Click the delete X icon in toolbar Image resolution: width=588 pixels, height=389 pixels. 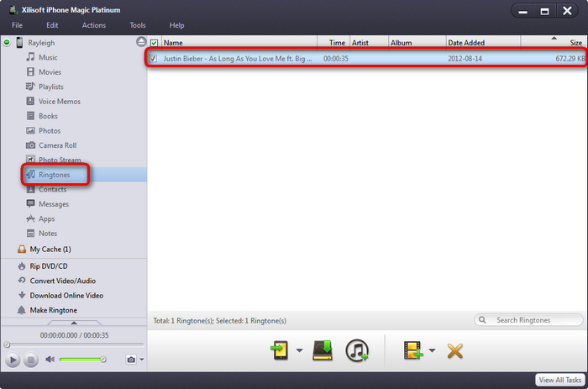click(x=455, y=350)
